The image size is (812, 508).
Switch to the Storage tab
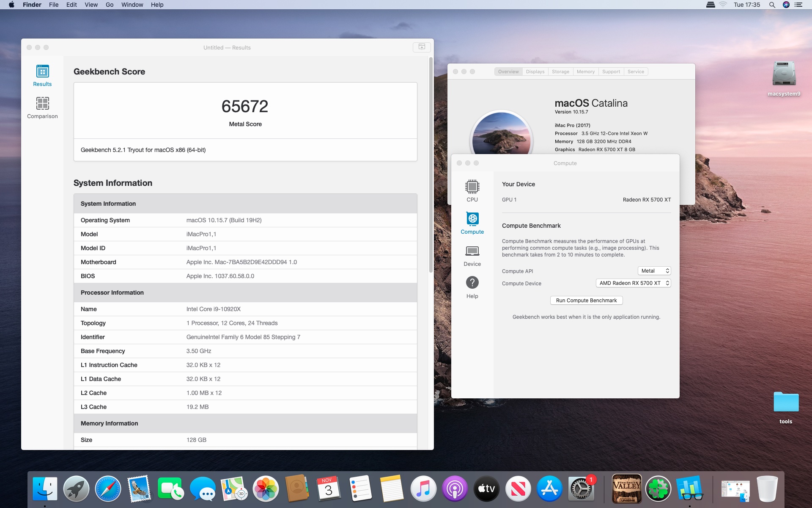pyautogui.click(x=560, y=72)
